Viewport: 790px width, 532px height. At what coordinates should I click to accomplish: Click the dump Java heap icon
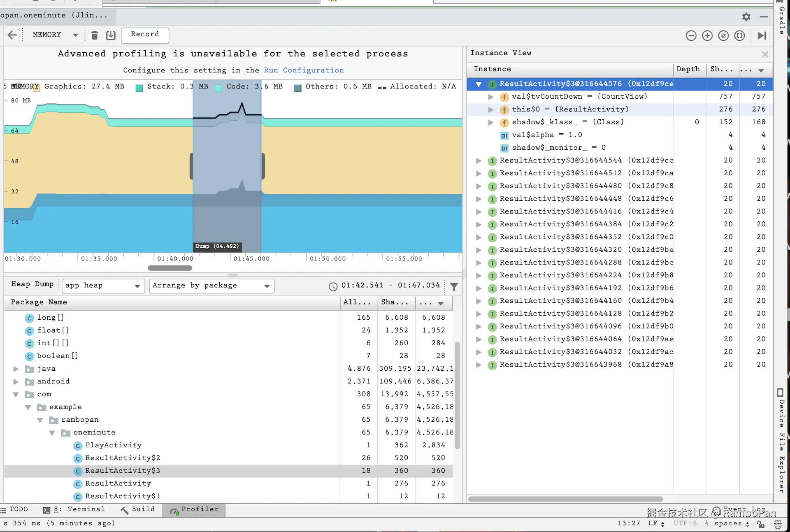(x=111, y=35)
